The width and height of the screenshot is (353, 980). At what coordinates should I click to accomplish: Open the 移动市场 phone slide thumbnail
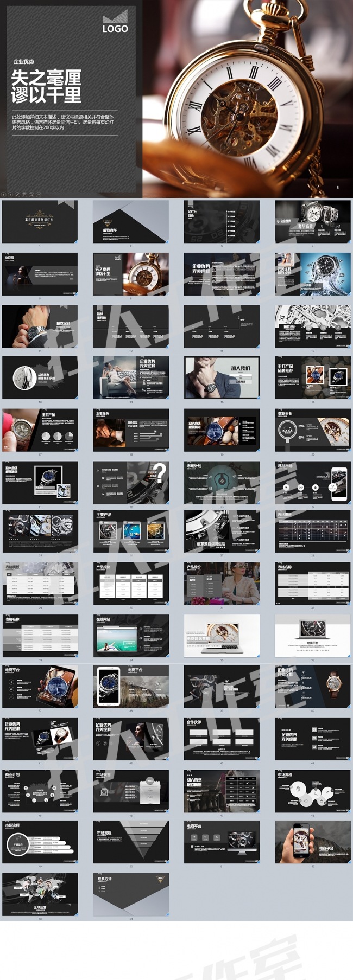pyautogui.click(x=313, y=483)
